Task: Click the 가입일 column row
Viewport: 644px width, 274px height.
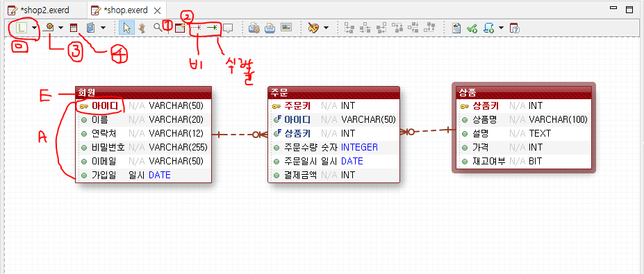Action: (143, 175)
